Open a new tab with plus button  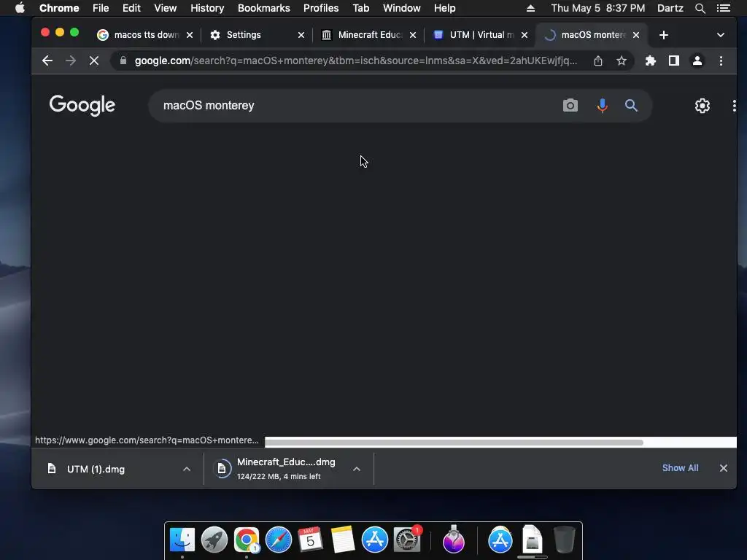pyautogui.click(x=664, y=35)
